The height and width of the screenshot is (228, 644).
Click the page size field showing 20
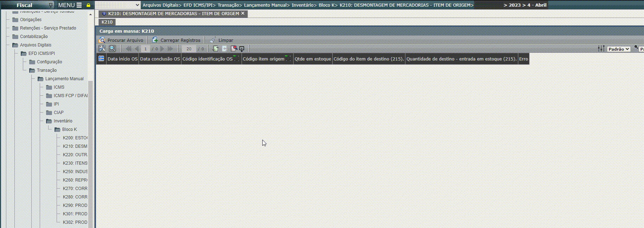[x=189, y=49]
